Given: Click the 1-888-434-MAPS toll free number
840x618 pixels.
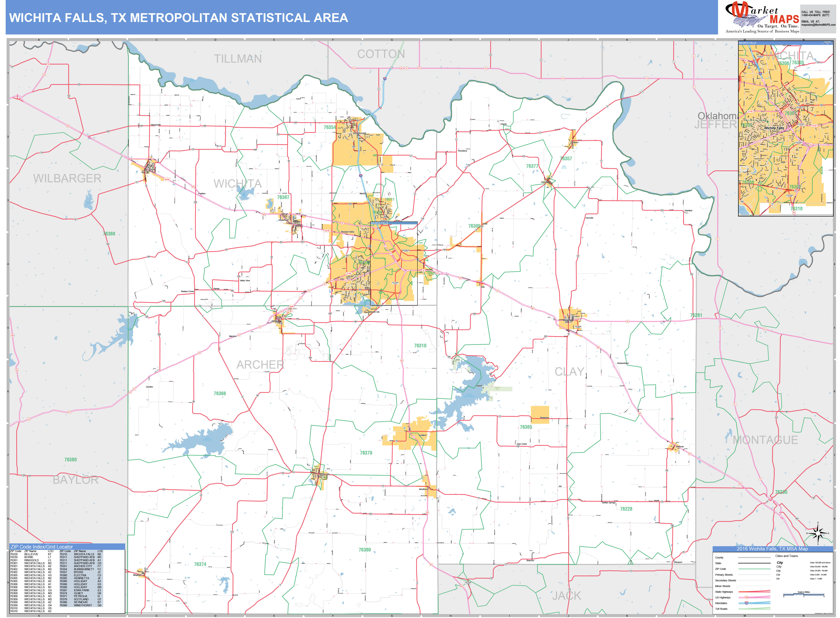Looking at the screenshot, I should 816,15.
